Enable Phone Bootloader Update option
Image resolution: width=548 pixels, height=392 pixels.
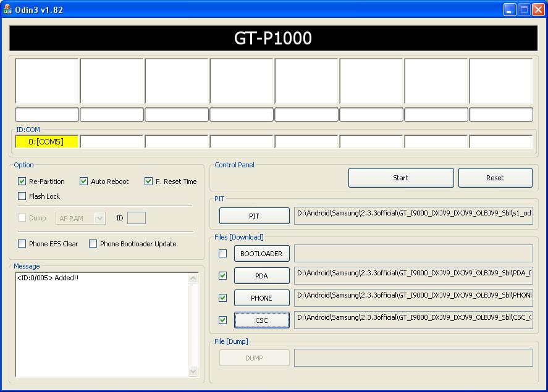coord(93,244)
